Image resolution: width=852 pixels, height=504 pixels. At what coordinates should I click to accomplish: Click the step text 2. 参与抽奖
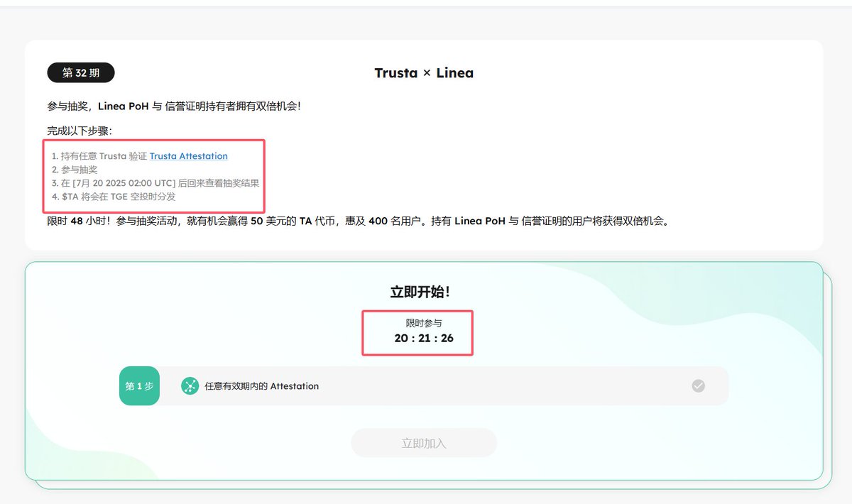click(75, 170)
